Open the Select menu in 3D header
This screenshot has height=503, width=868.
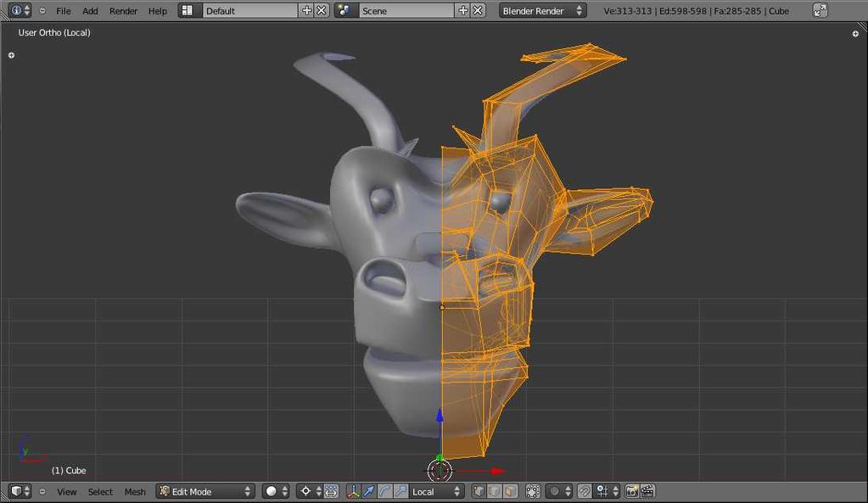100,491
